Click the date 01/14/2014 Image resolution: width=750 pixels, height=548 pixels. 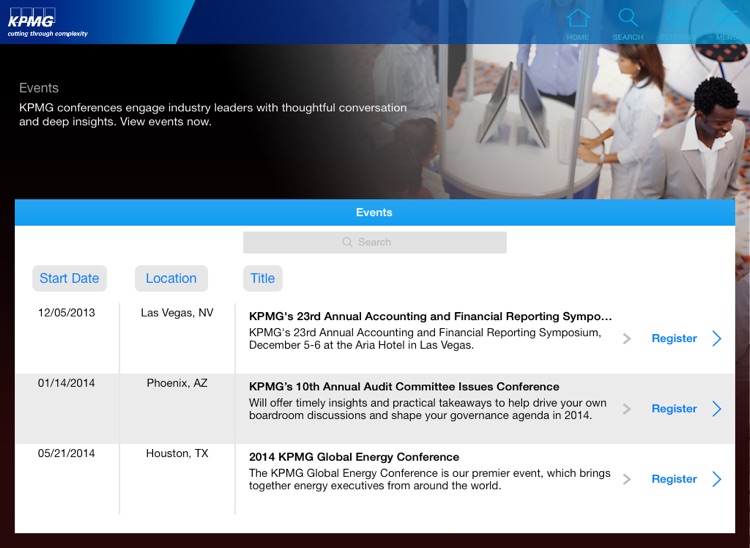coord(66,383)
